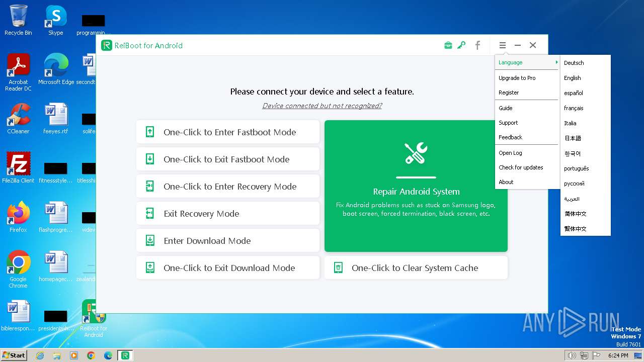Screen dimensions: 644x362
Task: Select feeyes.rtf desktop file
Action: coord(55,119)
